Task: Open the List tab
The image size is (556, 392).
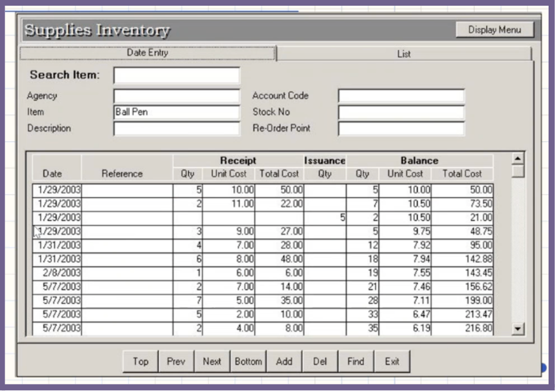Action: (404, 54)
